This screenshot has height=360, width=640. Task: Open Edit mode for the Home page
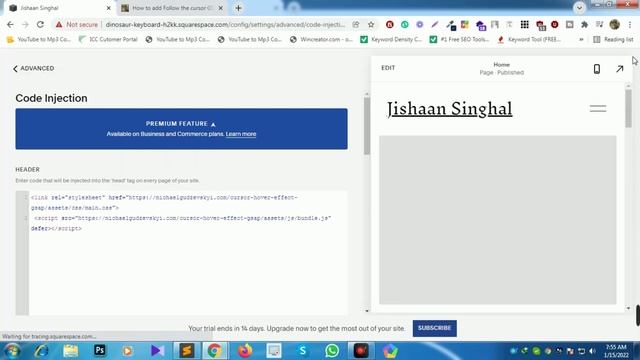[x=388, y=68]
